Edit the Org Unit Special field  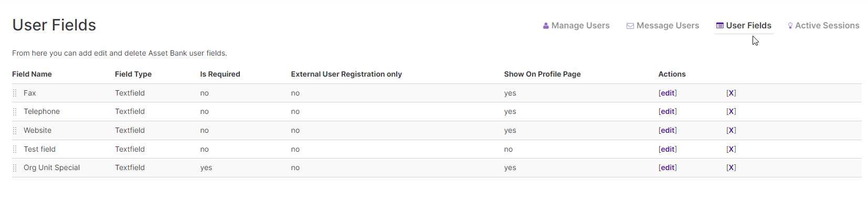click(668, 167)
